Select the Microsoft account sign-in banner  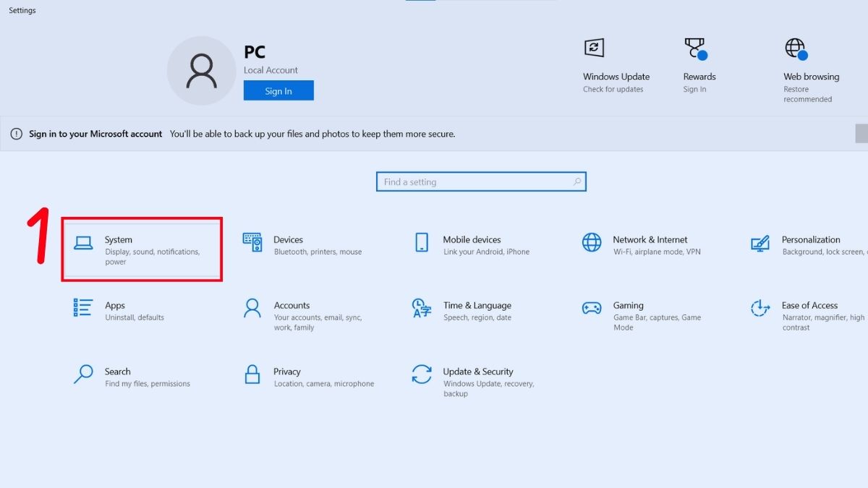(239, 134)
